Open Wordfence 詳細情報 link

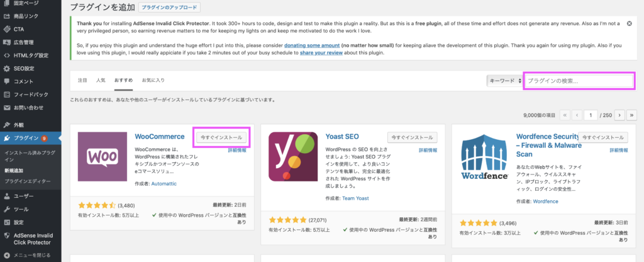(619, 151)
